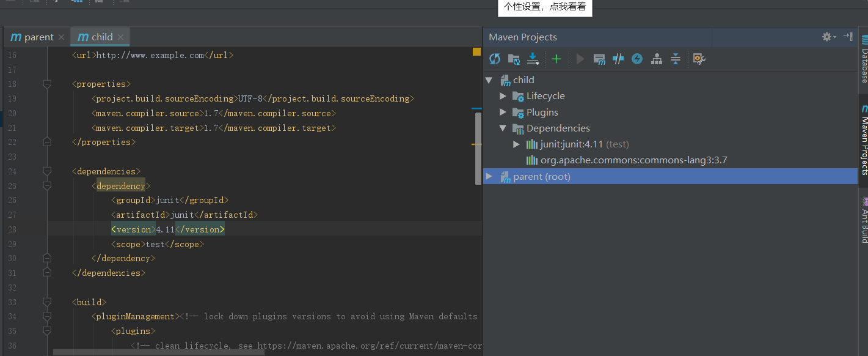Reimport all Maven projects
Screen dimensions: 868x356
pos(495,59)
